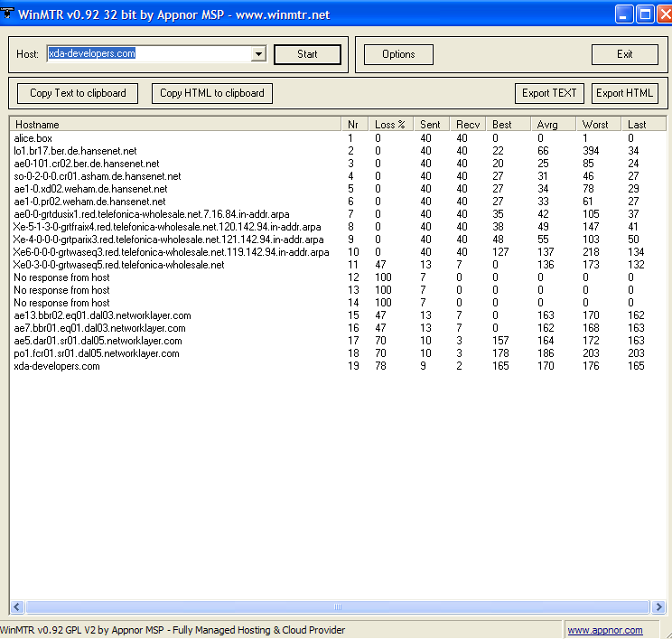Click the horizontal scrollbar left arrow
Viewport: 672px width, 639px height.
click(x=16, y=606)
